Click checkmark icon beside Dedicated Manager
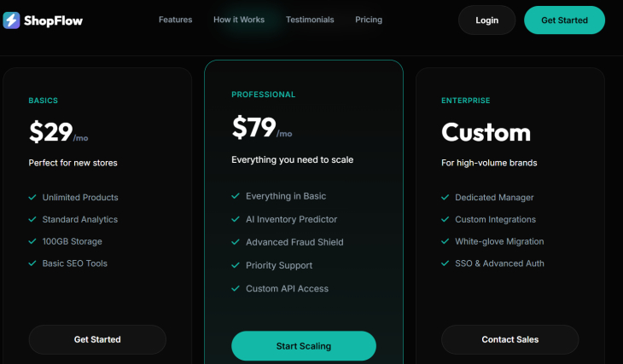The width and height of the screenshot is (623, 364). tap(445, 198)
